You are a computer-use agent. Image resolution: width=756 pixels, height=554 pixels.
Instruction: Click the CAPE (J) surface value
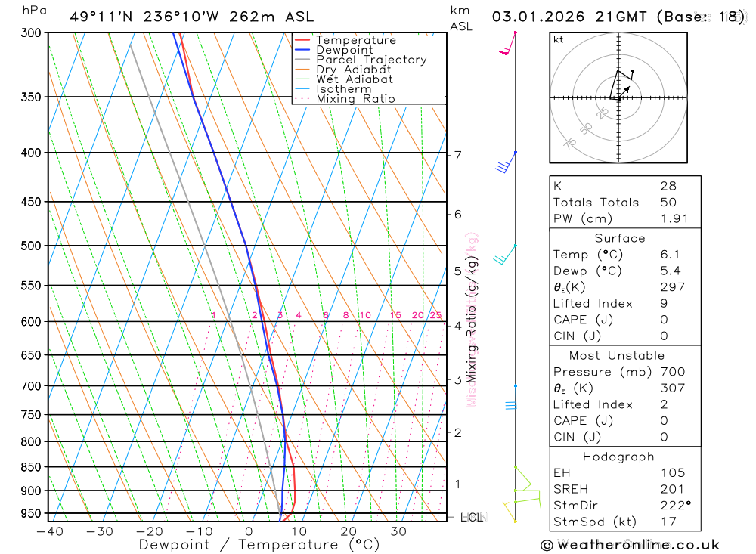[664, 320]
